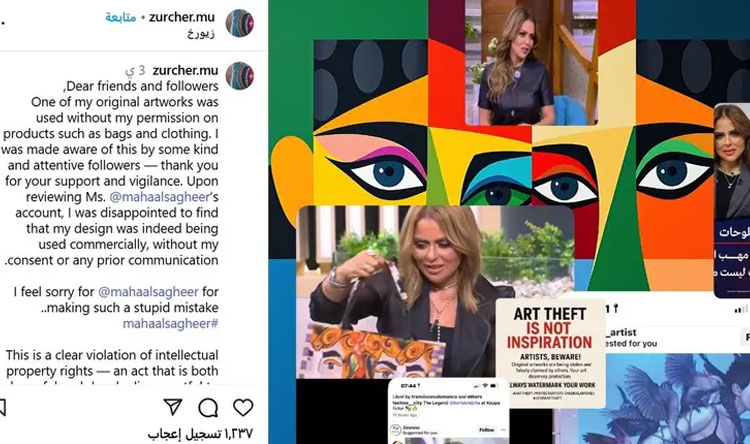Open the zurcher.mu username above the caption
The width and height of the screenshot is (750, 444).
click(x=185, y=70)
